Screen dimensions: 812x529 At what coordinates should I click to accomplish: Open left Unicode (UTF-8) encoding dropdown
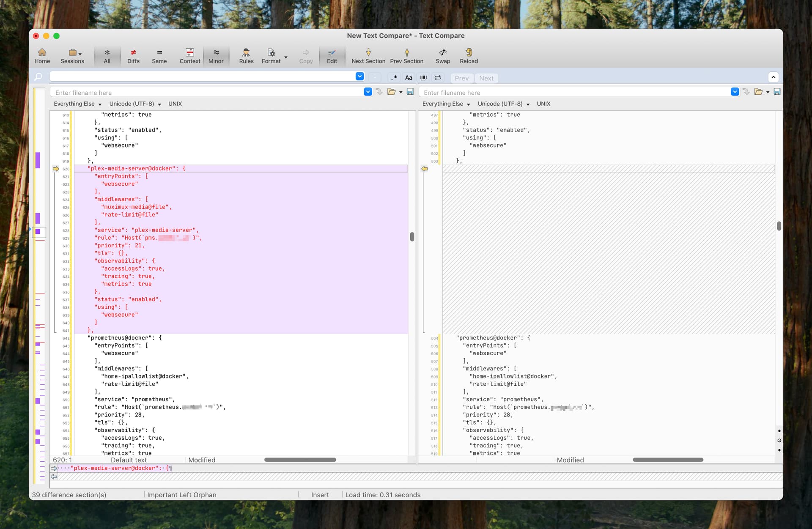click(135, 104)
